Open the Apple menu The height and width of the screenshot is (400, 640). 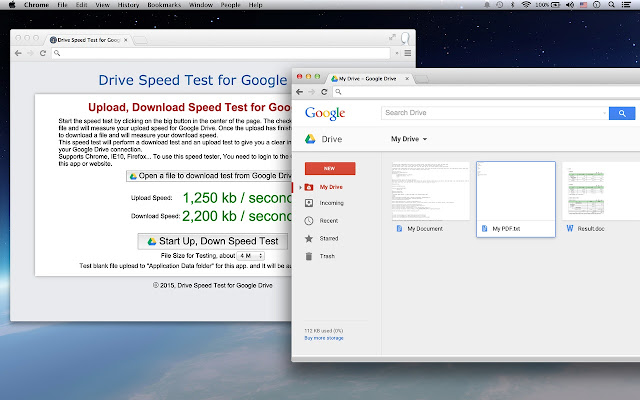(12, 5)
